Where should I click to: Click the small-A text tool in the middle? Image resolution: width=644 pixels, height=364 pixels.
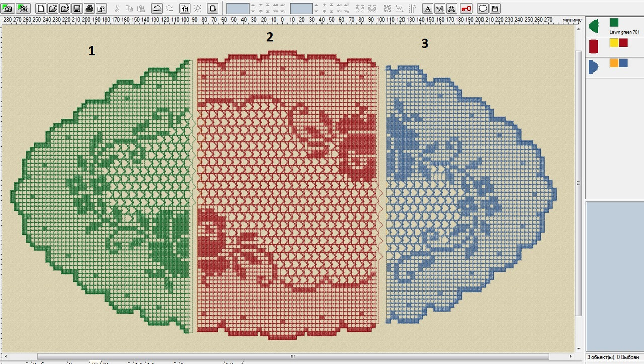point(439,8)
